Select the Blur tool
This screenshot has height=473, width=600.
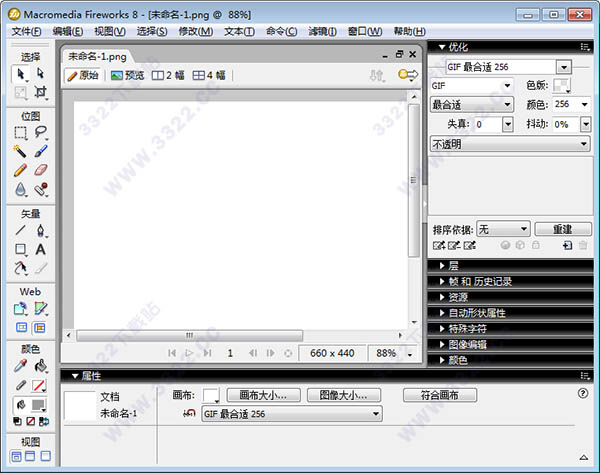click(21, 189)
